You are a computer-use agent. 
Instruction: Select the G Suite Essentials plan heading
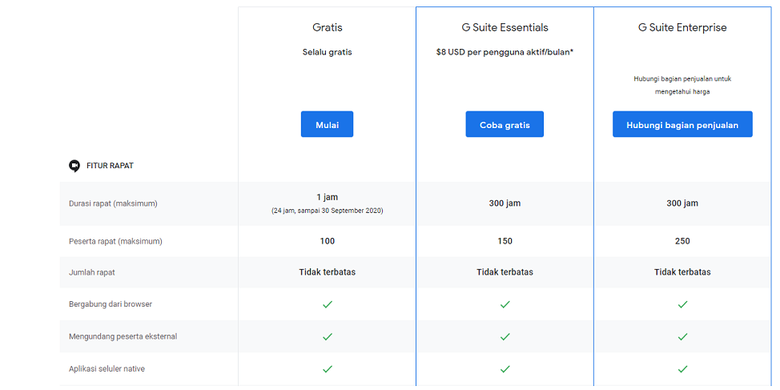point(504,27)
